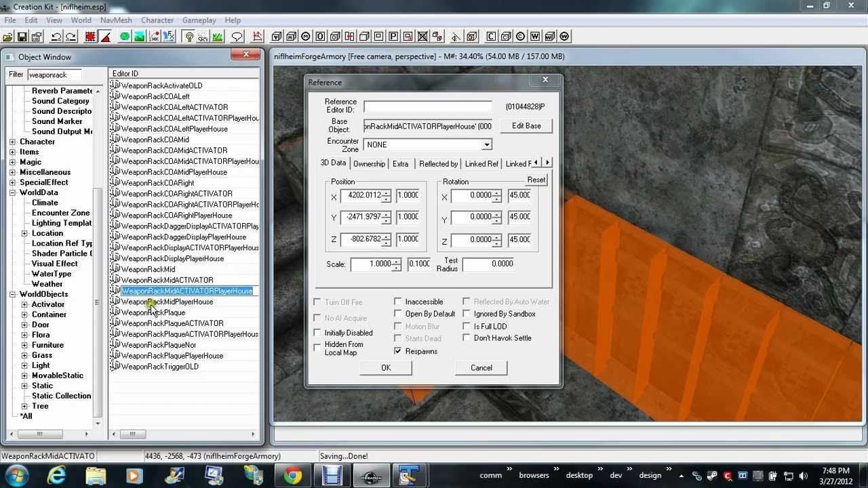
Task: Check Open By Default option
Action: coord(398,314)
